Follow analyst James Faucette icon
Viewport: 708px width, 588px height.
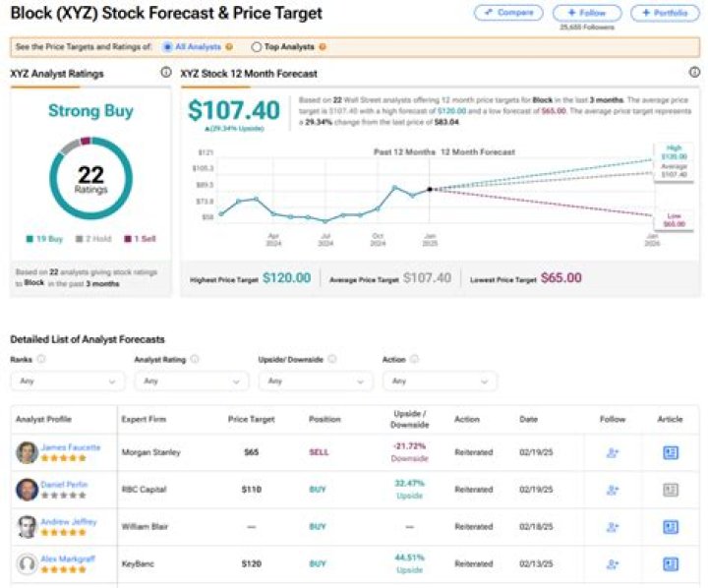(613, 452)
